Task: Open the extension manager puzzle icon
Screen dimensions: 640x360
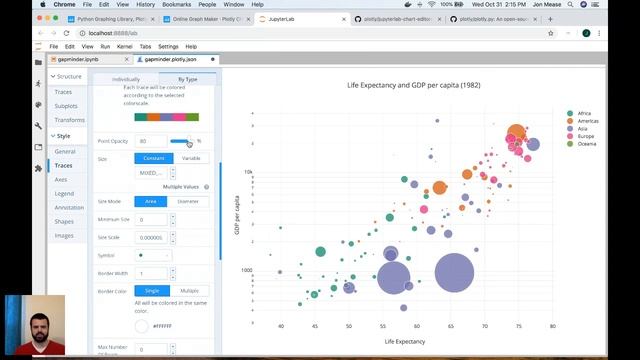Action: tap(38, 168)
